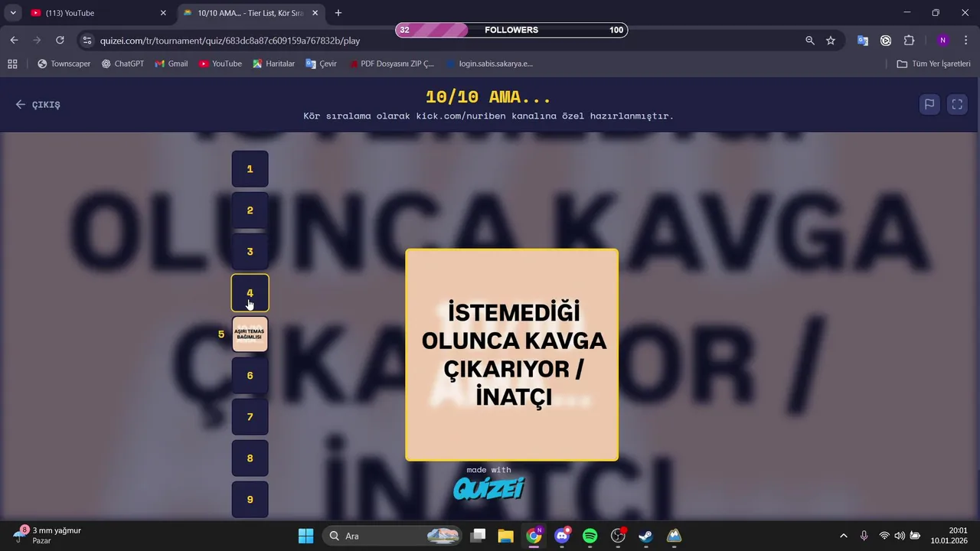Open a new browser tab
980x551 pixels.
tap(338, 13)
